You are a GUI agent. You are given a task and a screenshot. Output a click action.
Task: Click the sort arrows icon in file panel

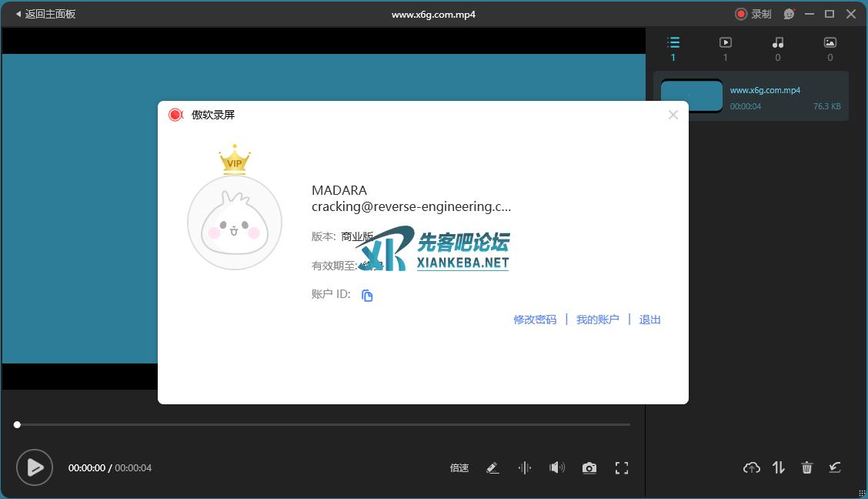pyautogui.click(x=779, y=467)
